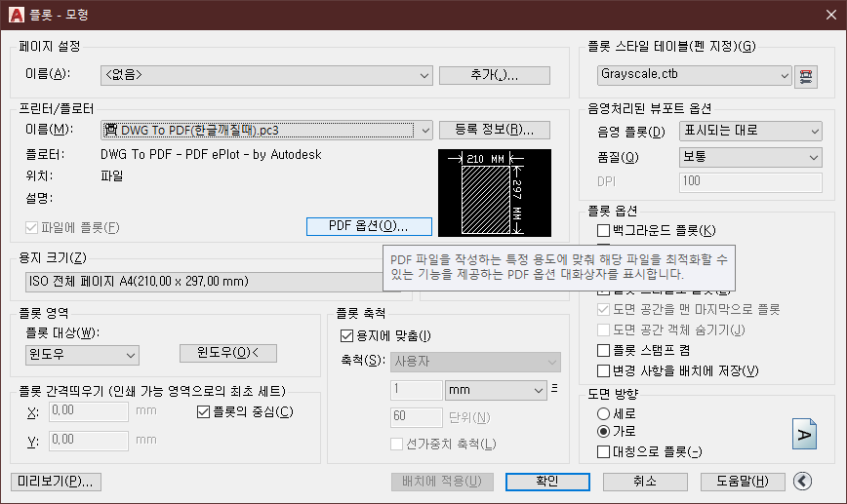This screenshot has height=504, width=847.
Task: Open page setup 이름 dropdown
Action: pos(266,75)
